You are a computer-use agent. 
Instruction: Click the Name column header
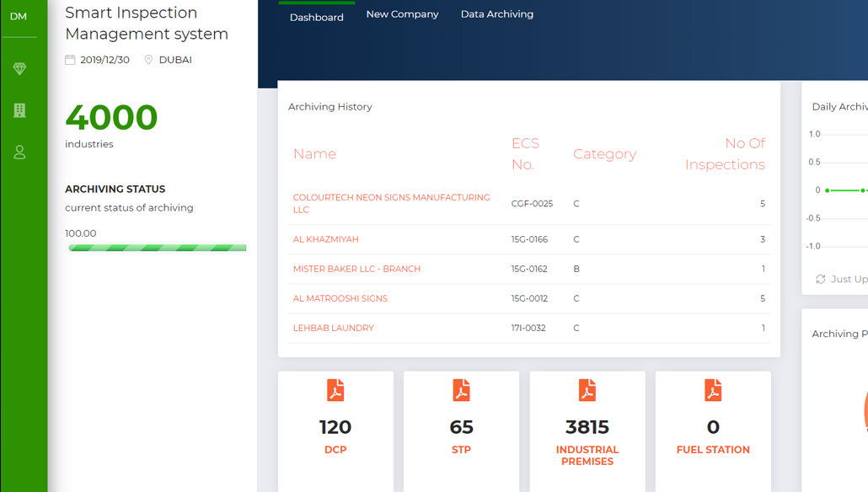pyautogui.click(x=314, y=153)
